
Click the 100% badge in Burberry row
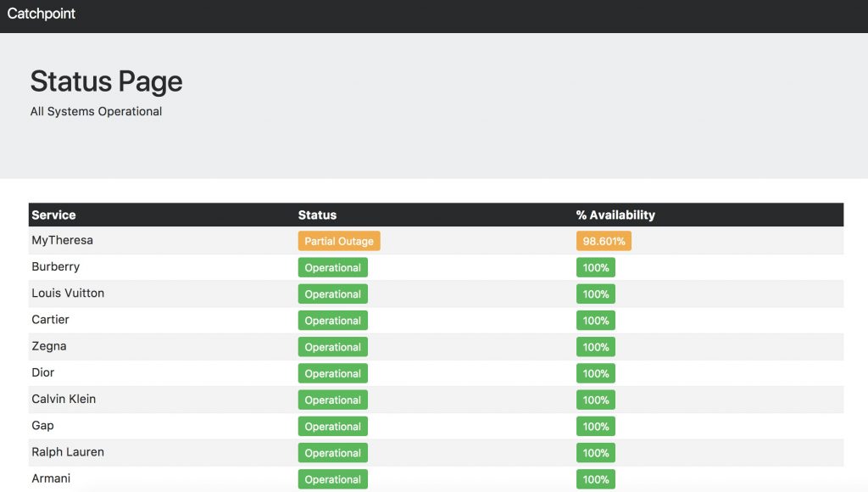[596, 267]
